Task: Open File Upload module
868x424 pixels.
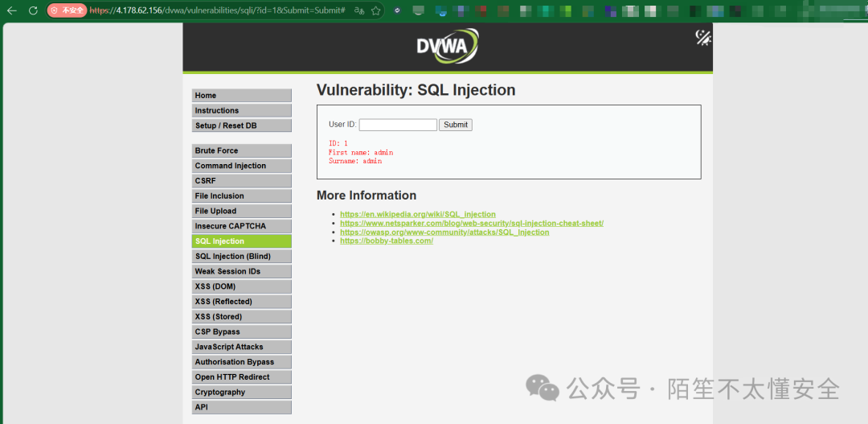Action: (x=241, y=211)
